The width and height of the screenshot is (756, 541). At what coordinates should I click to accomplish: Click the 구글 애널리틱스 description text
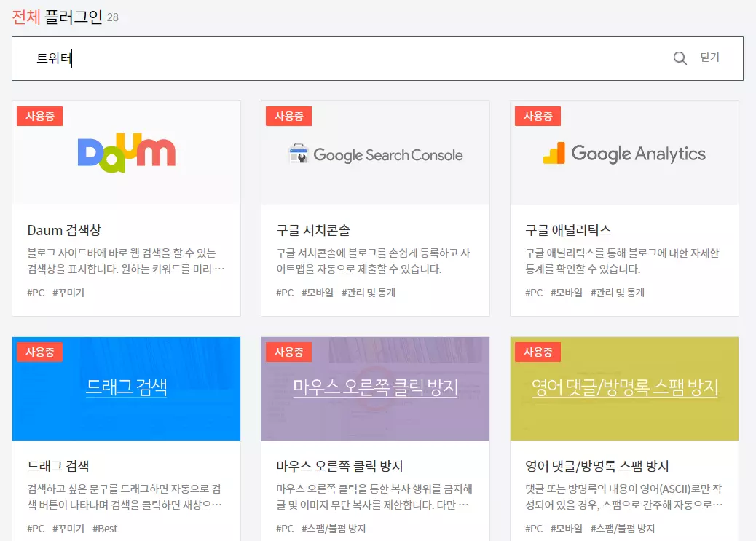(622, 261)
